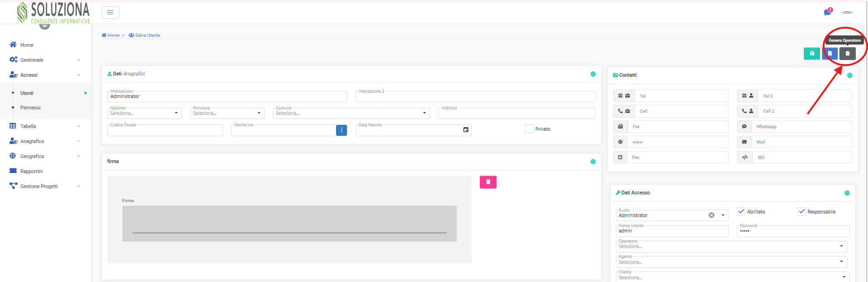Open the Data Nascita calendar picker
This screenshot has height=282, width=868.
[x=466, y=130]
